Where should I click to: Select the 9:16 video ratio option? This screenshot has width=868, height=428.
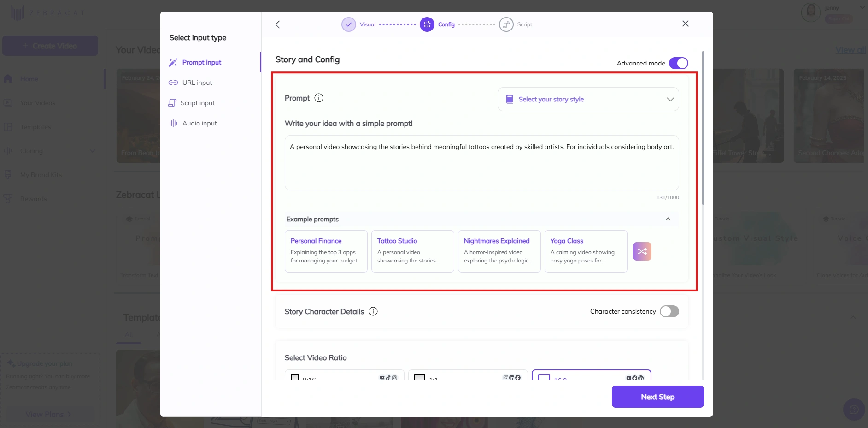pyautogui.click(x=345, y=376)
